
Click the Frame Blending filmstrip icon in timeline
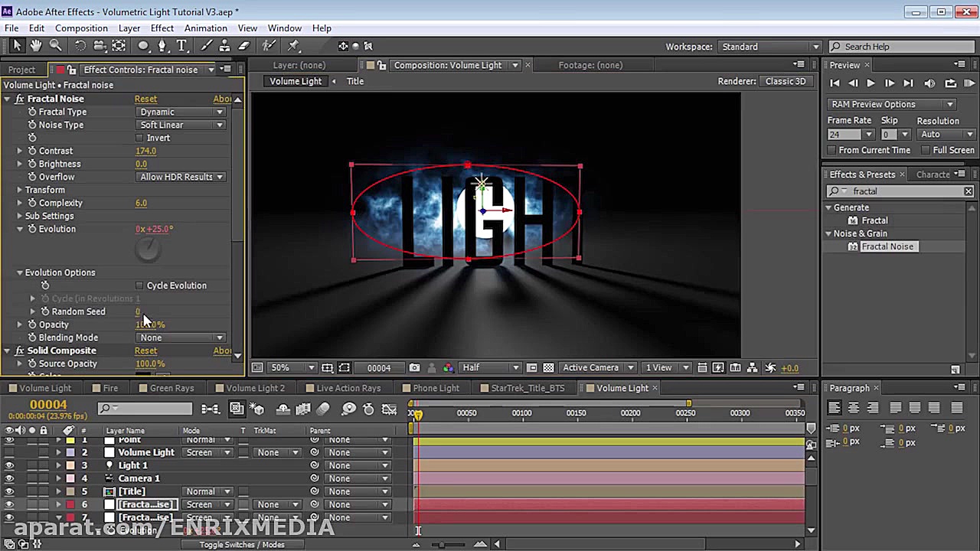point(303,409)
